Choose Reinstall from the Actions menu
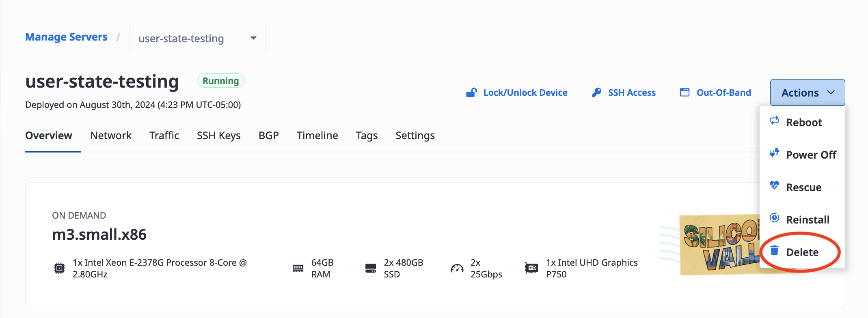The image size is (868, 318). [803, 220]
